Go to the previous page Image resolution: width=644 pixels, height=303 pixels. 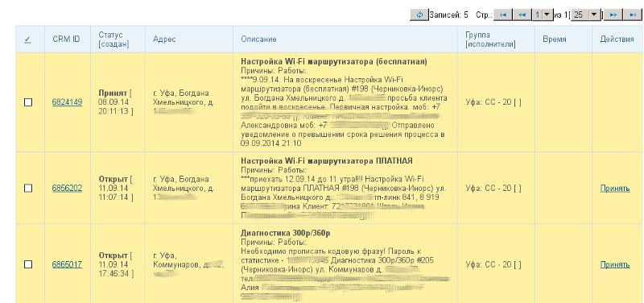point(522,15)
